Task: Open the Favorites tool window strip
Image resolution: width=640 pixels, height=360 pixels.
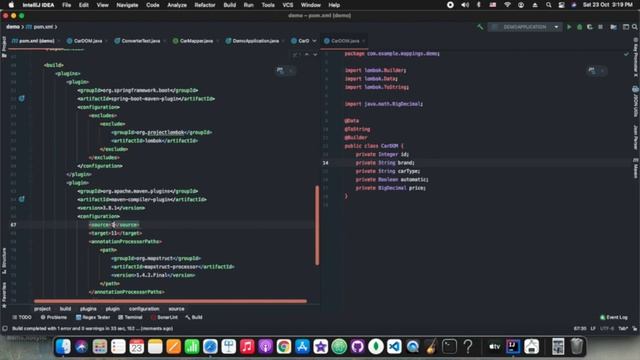Action: 4,295
